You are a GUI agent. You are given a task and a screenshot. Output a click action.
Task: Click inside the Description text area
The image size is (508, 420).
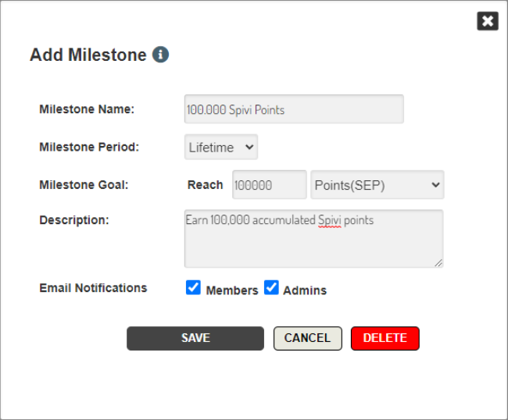coord(313,239)
